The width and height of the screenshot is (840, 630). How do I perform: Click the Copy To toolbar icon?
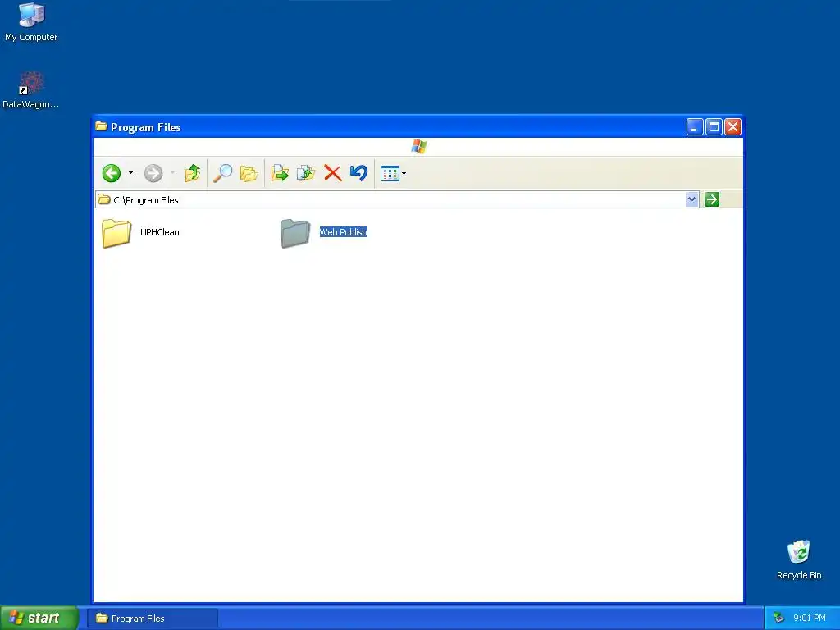[x=306, y=173]
